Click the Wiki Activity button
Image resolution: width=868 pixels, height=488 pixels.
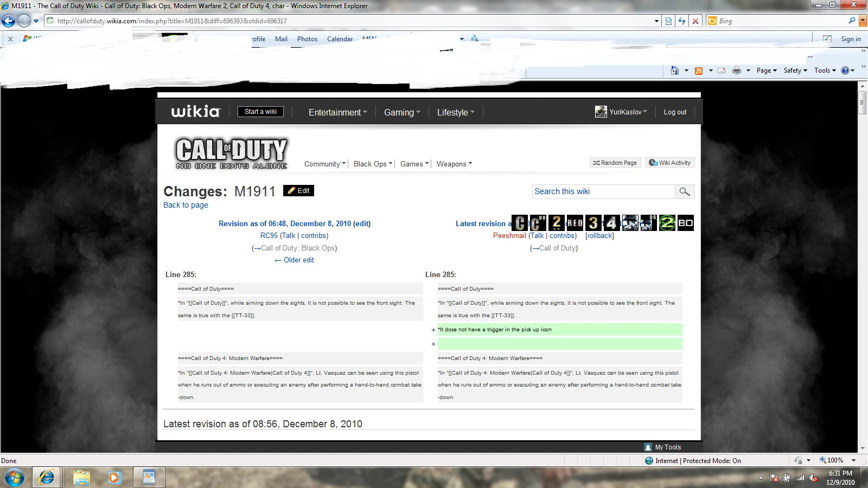670,163
